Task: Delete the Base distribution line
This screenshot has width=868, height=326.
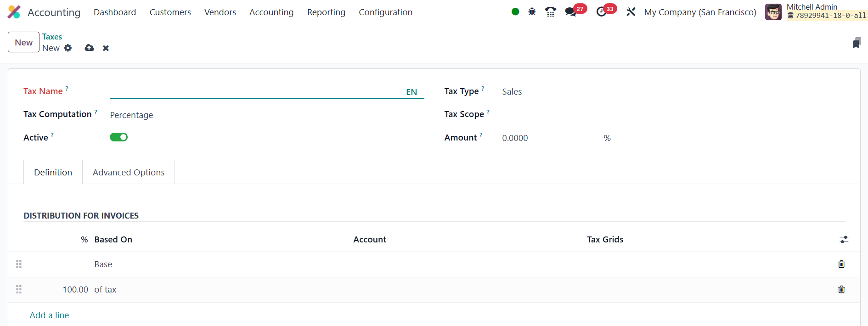Action: tap(841, 264)
